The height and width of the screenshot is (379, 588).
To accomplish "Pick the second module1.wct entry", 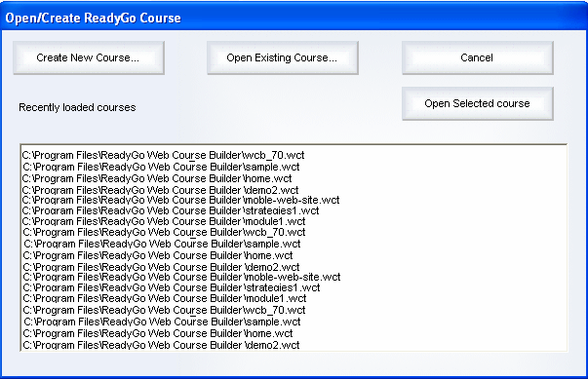I will 165,298.
